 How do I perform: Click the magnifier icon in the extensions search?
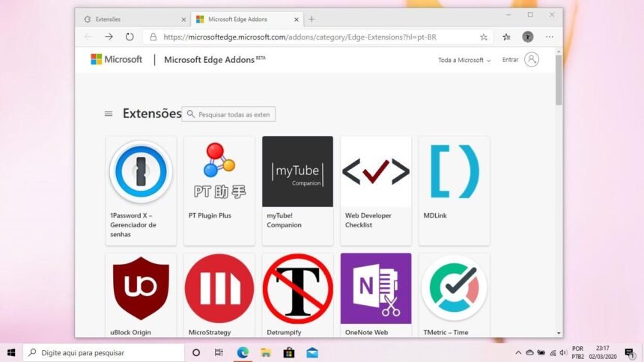pyautogui.click(x=190, y=114)
